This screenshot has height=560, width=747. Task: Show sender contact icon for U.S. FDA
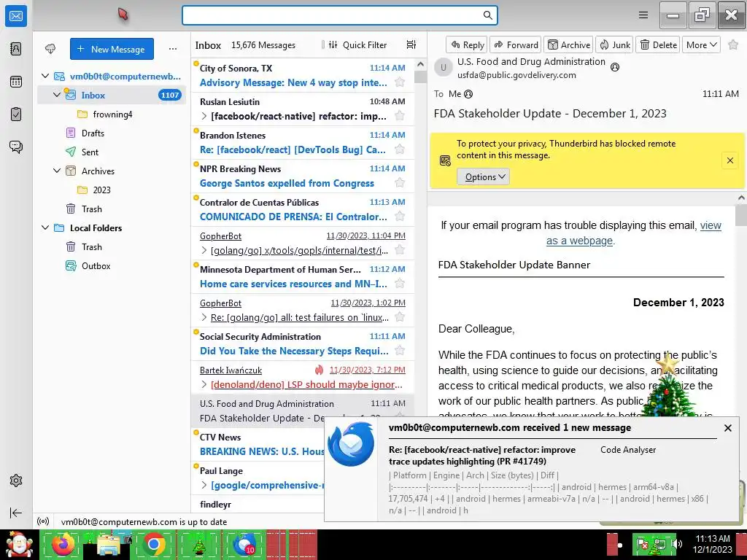[615, 67]
